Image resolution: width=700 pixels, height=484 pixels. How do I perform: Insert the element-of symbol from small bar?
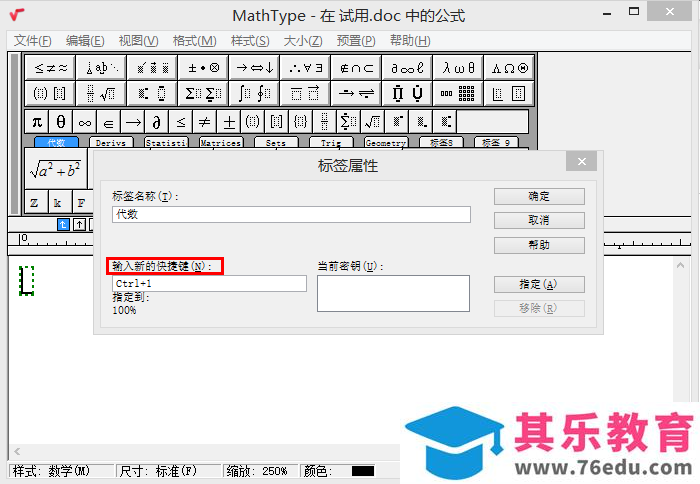[108, 121]
